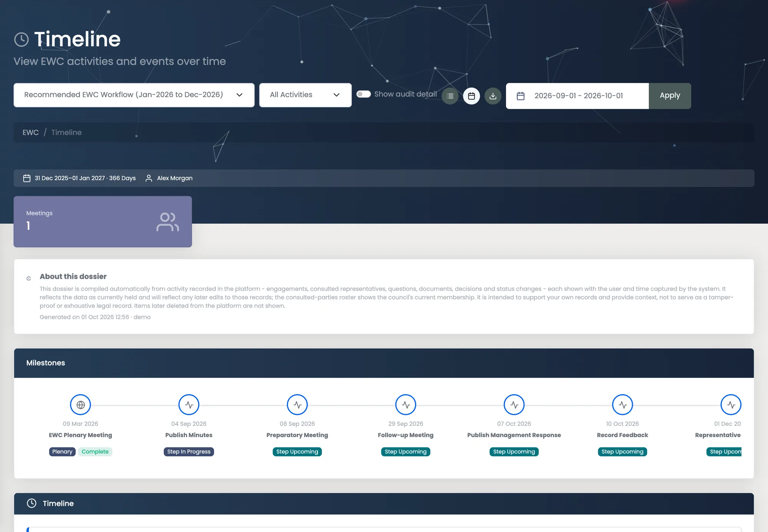This screenshot has height=532, width=768.
Task: Click the Meetings people icon
Action: [x=168, y=222]
